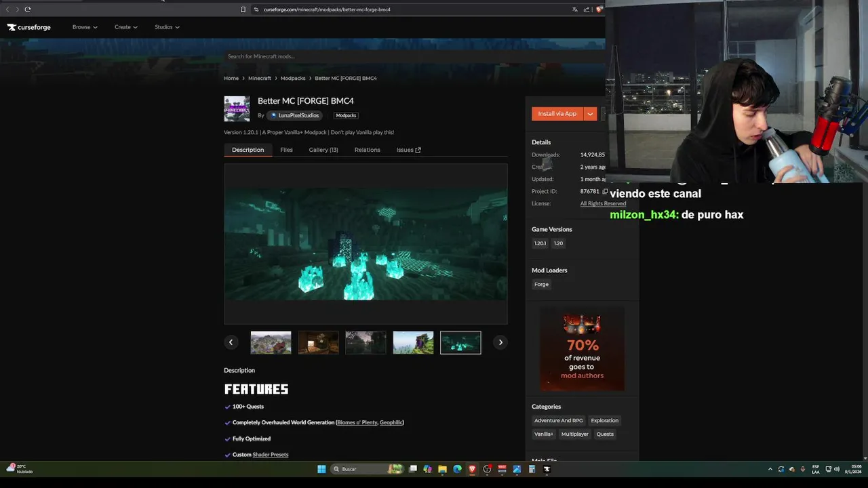Image resolution: width=868 pixels, height=488 pixels.
Task: Open the Browse dropdown menu
Action: tap(85, 27)
